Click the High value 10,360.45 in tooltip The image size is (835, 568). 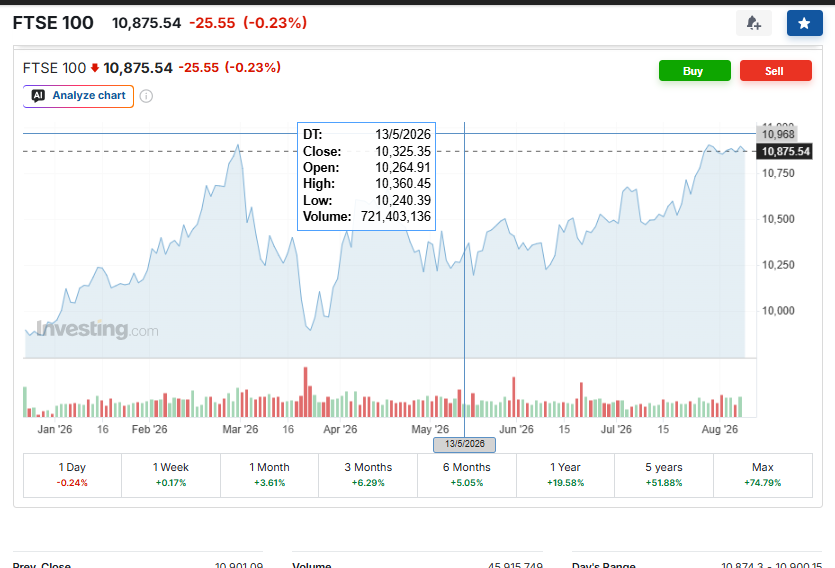pyautogui.click(x=403, y=184)
